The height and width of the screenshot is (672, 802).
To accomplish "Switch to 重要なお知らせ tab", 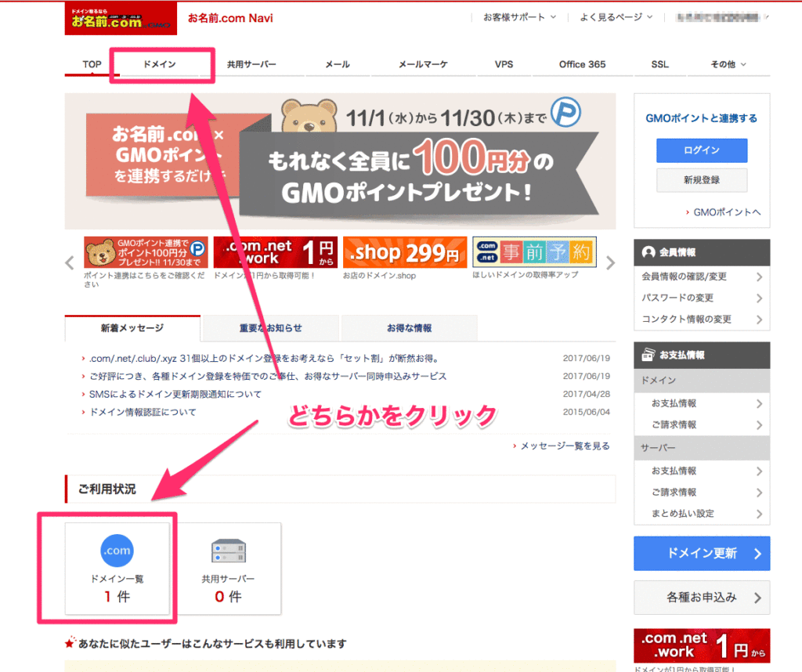I will point(270,328).
